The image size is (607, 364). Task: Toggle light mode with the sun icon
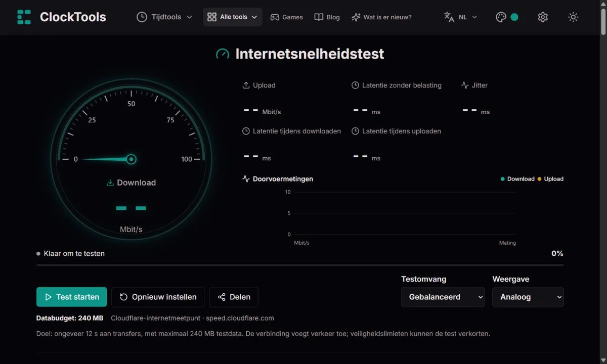573,17
